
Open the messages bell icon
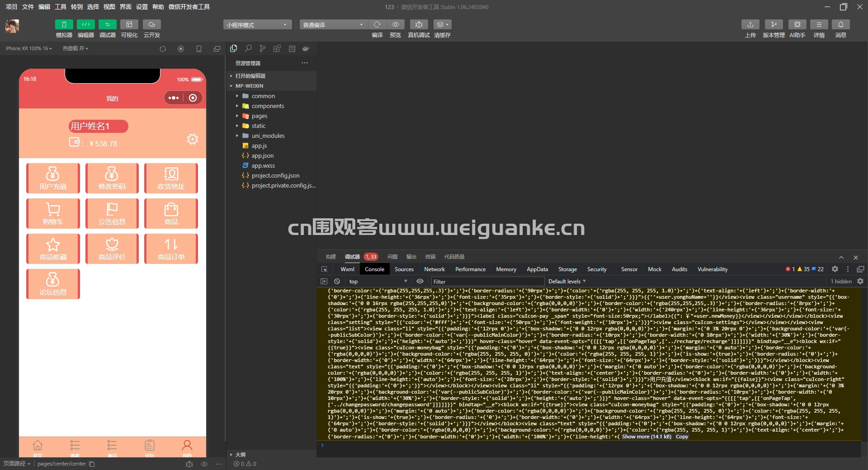pyautogui.click(x=840, y=24)
